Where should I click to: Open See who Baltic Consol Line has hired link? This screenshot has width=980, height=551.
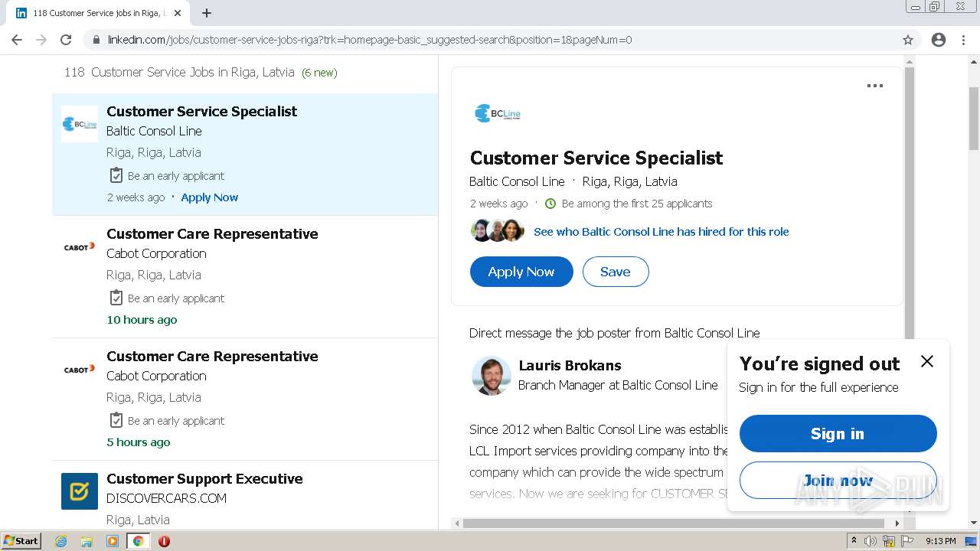tap(661, 232)
